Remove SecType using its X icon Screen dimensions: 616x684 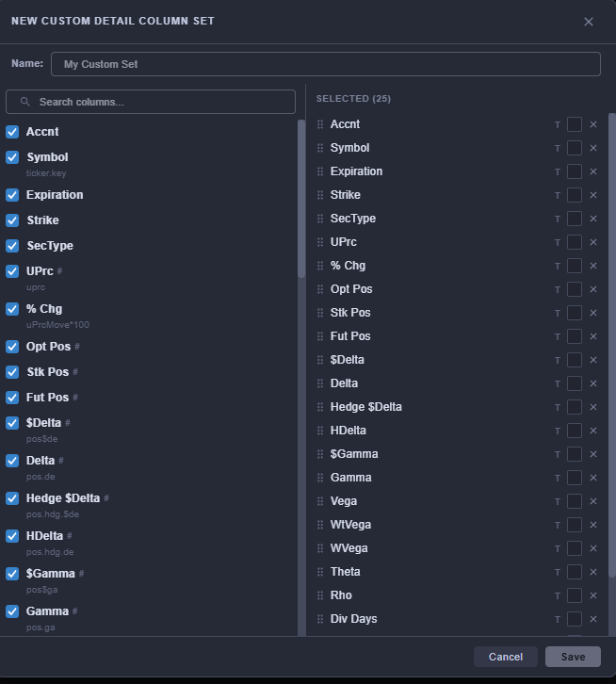(593, 219)
